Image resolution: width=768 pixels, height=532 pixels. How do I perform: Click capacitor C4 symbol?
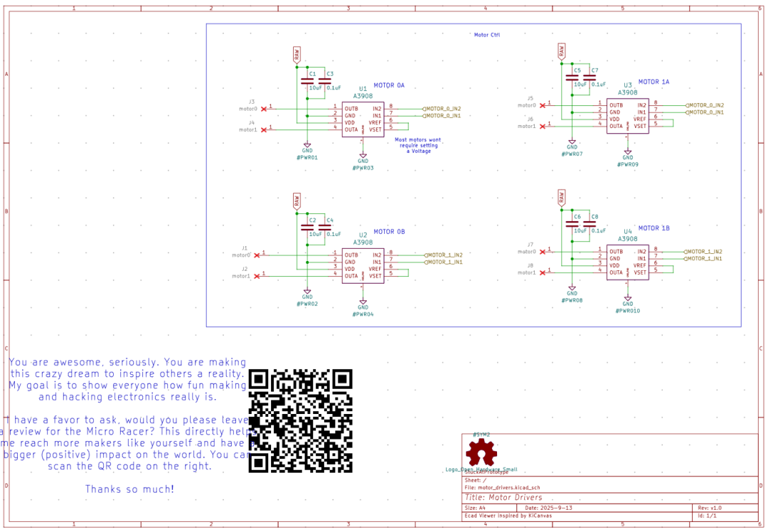click(324, 228)
